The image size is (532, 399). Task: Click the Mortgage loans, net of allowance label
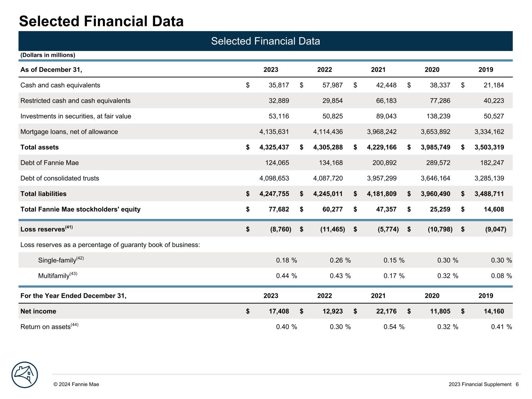pos(69,132)
